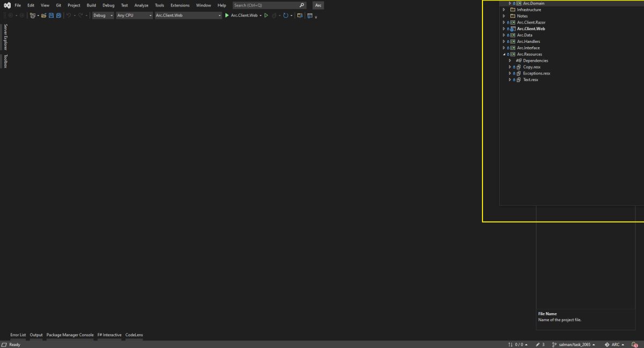
Task: Click the Undo toolbar icon
Action: pyautogui.click(x=69, y=16)
